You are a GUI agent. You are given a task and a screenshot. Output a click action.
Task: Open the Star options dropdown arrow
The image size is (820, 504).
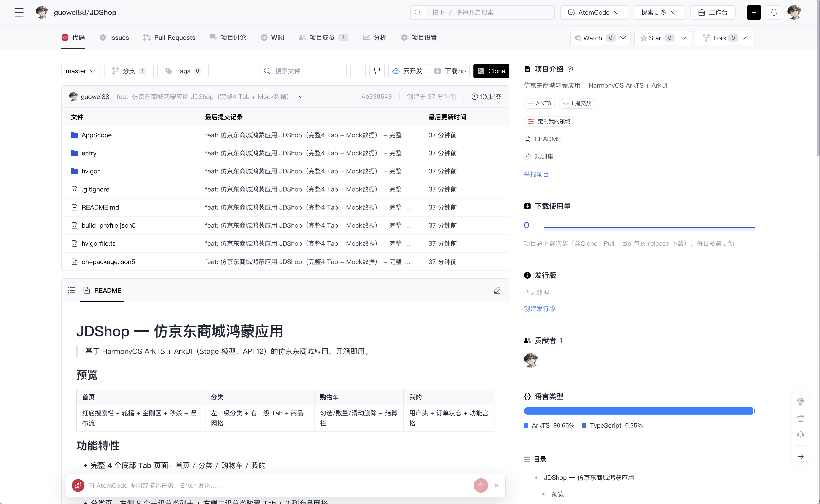point(683,38)
